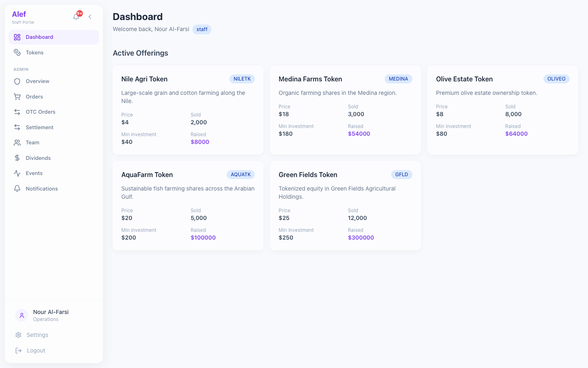Select the Medina Farms Token card
This screenshot has width=588, height=368.
(x=345, y=110)
